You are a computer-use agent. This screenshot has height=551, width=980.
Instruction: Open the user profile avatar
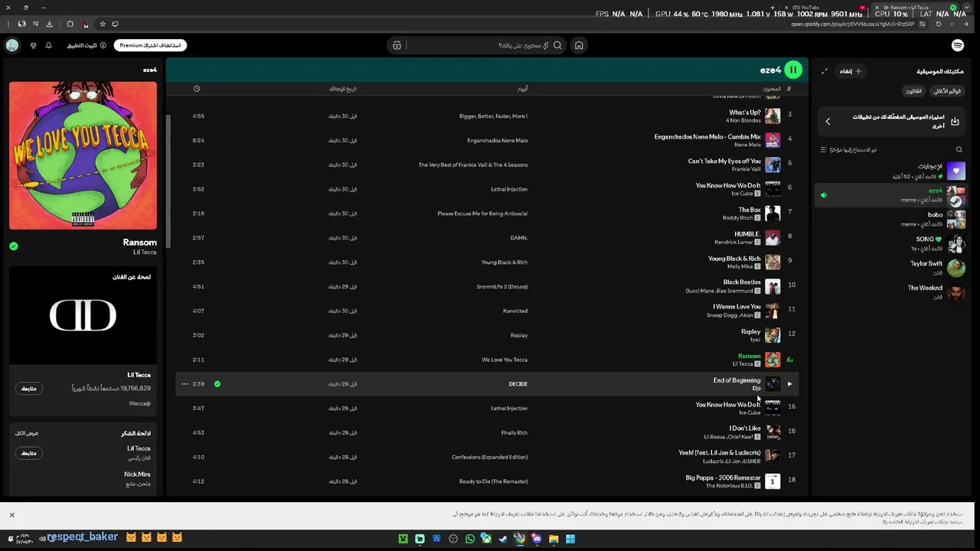click(12, 45)
